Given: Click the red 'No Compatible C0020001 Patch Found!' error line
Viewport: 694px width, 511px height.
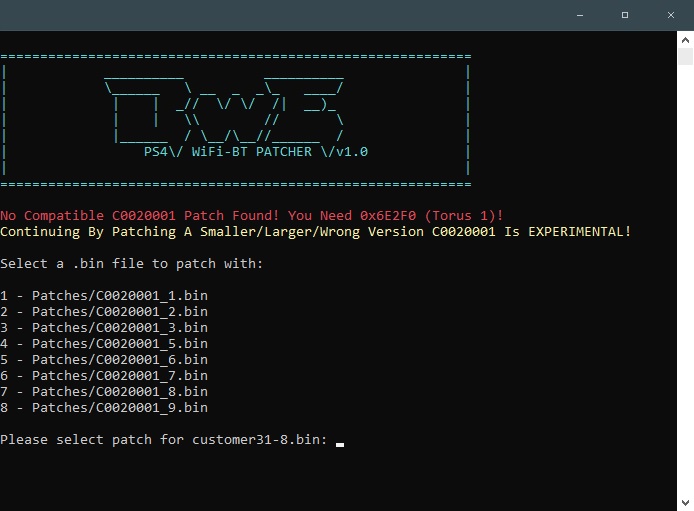Looking at the screenshot, I should point(251,215).
